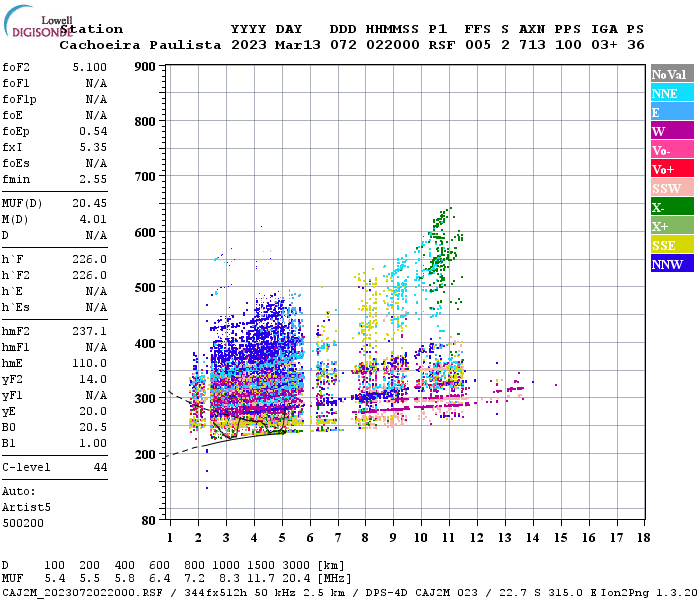Click the AXN value 713

pos(532,46)
